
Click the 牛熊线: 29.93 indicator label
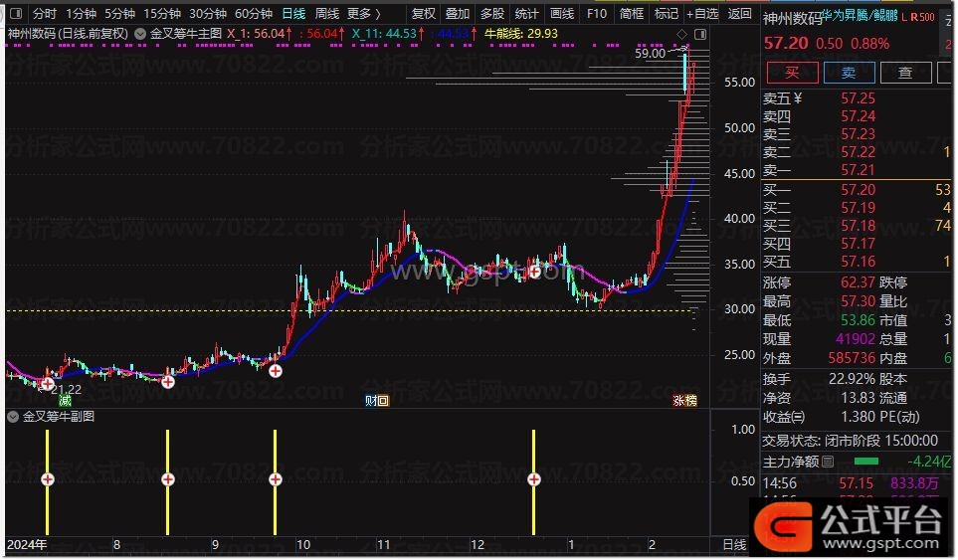coord(520,34)
